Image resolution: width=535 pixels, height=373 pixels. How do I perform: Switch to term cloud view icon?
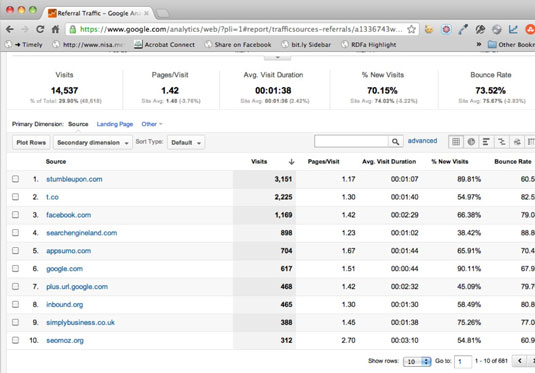point(517,142)
